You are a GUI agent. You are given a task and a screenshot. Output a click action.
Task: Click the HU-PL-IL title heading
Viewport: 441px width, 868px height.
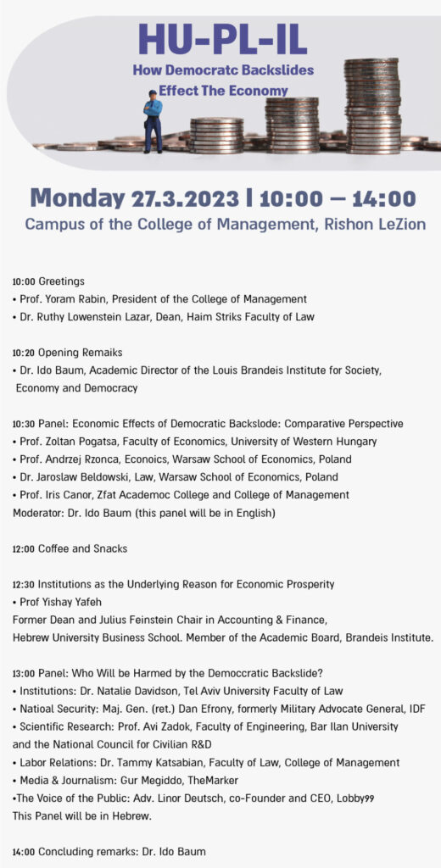222,41
